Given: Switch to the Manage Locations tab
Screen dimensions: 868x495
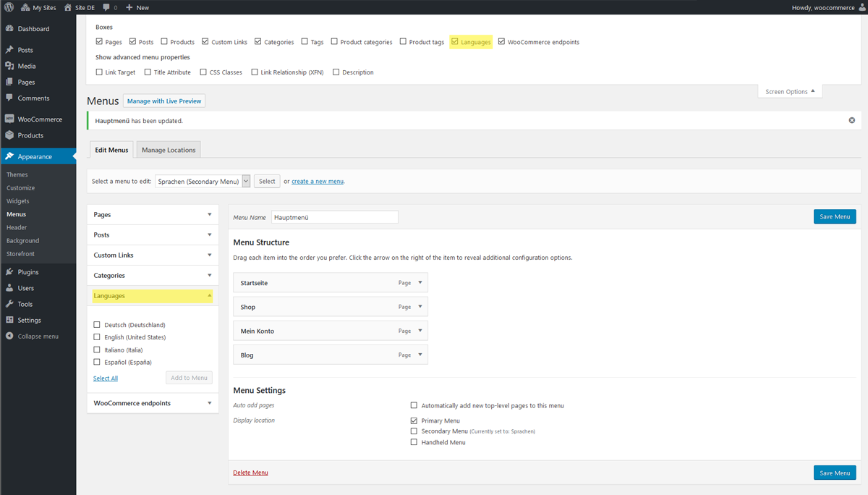Looking at the screenshot, I should pyautogui.click(x=169, y=150).
